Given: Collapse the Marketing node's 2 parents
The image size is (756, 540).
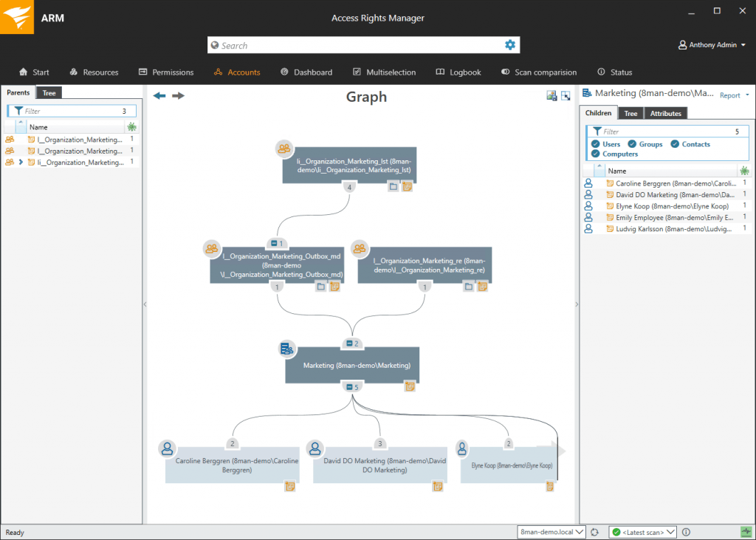Looking at the screenshot, I should tap(349, 344).
